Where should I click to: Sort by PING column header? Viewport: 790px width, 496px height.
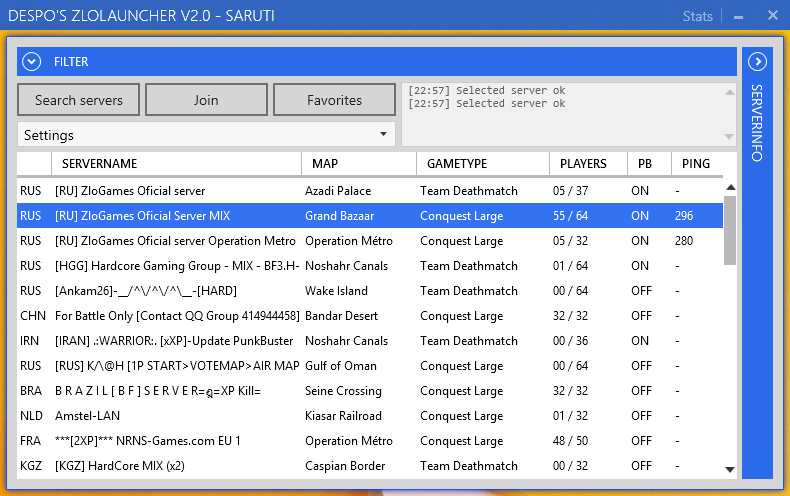(695, 164)
